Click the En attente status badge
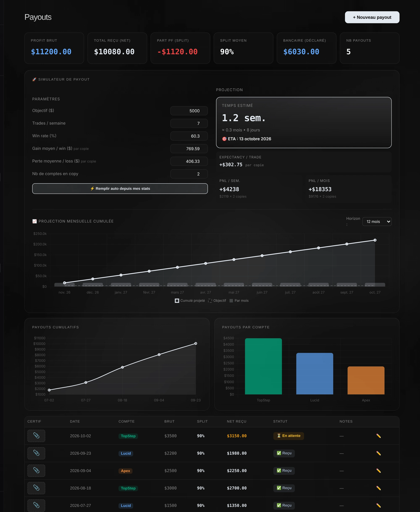This screenshot has width=420, height=512. tap(288, 436)
